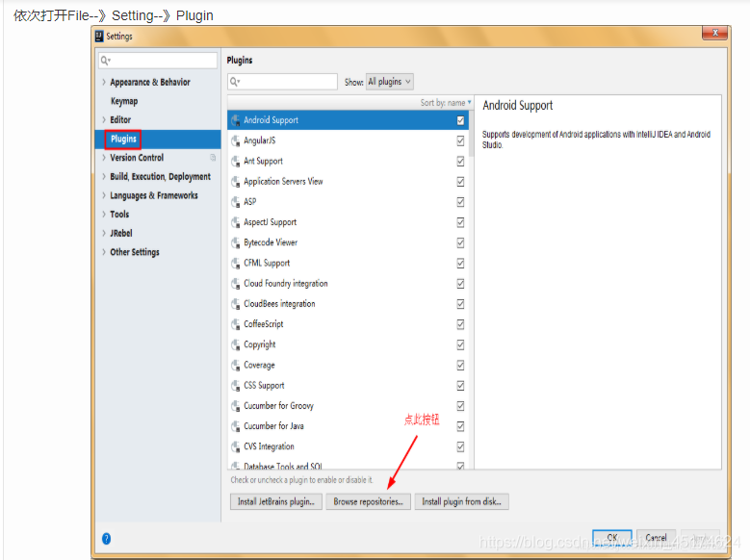Viewport: 750px width, 560px height.
Task: Click the CoffeeScript plugin icon
Action: click(236, 324)
